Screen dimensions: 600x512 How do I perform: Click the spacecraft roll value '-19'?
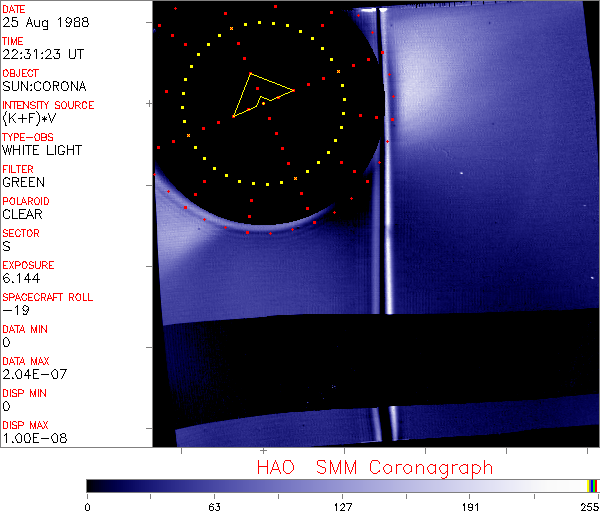click(x=13, y=310)
